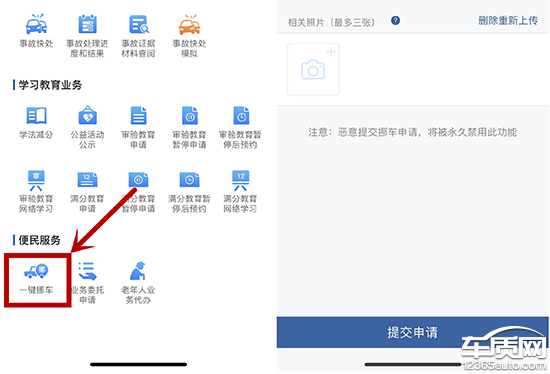This screenshot has height=374, width=550.
Task: Tap the add photo camera box
Action: point(313,69)
